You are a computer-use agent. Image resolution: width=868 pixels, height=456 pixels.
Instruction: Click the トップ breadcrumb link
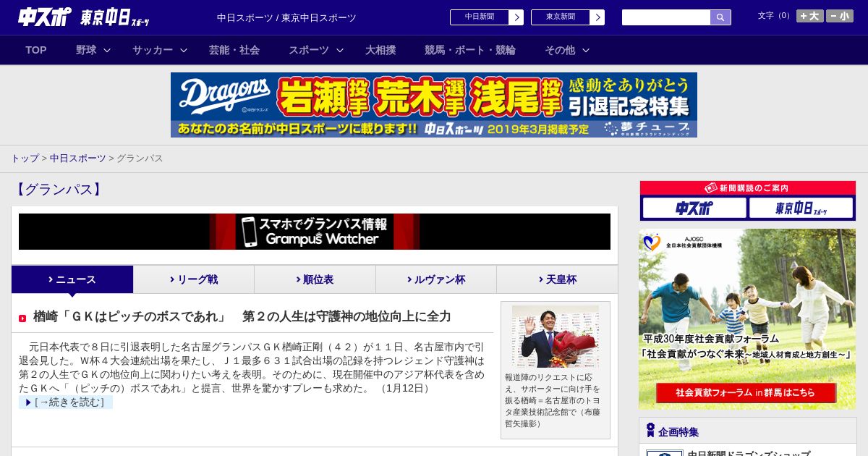click(25, 158)
